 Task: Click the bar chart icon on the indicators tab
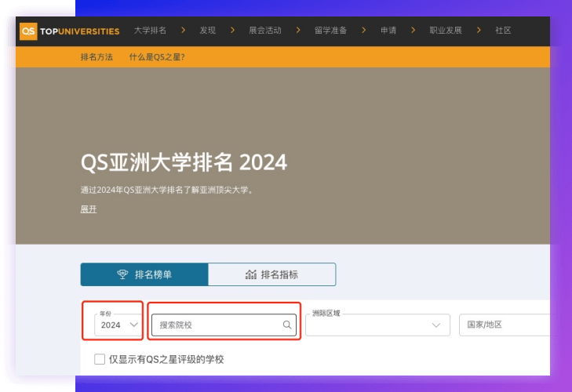pyautogui.click(x=251, y=274)
